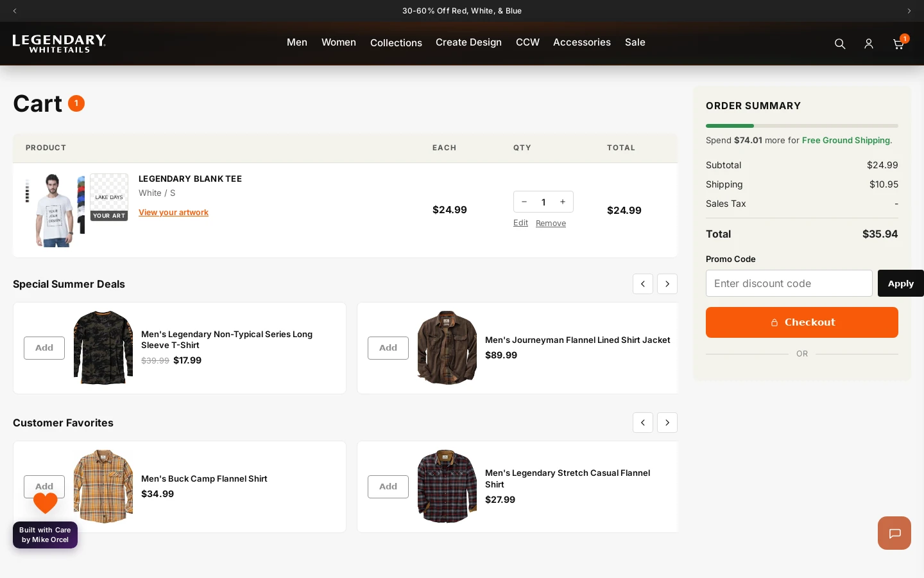Edit the Legendary Blank Tee item
The height and width of the screenshot is (578, 924).
[520, 223]
